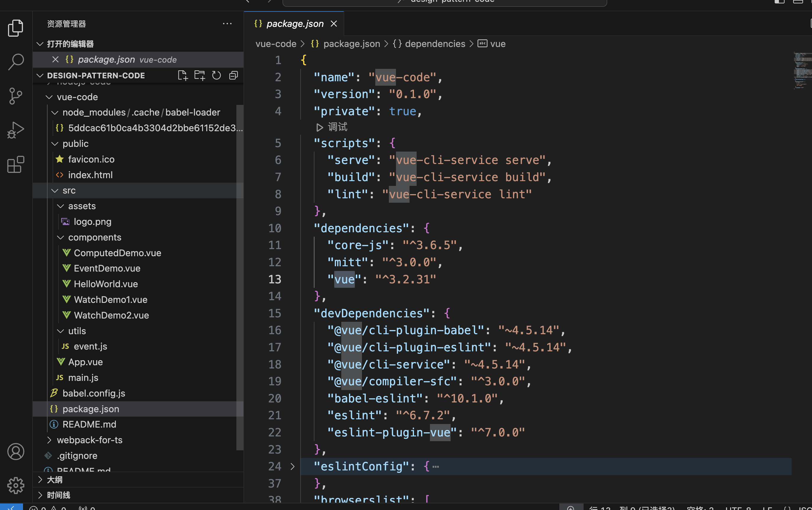Click the "eslint-plugin-vue" key on line 22
Image resolution: width=812 pixels, height=510 pixels.
coord(392,432)
